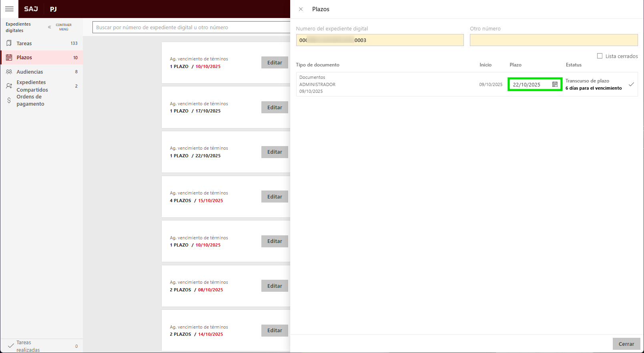Open the calendar picker in Plazo field

555,84
